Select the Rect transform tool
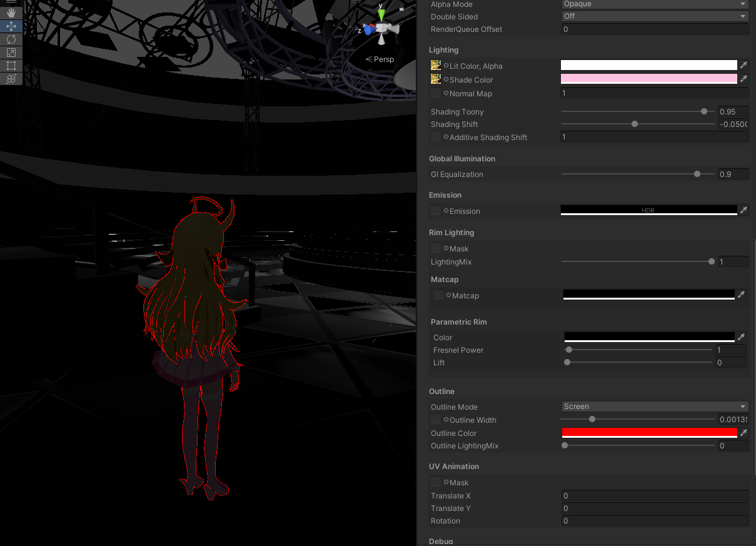 click(x=11, y=66)
